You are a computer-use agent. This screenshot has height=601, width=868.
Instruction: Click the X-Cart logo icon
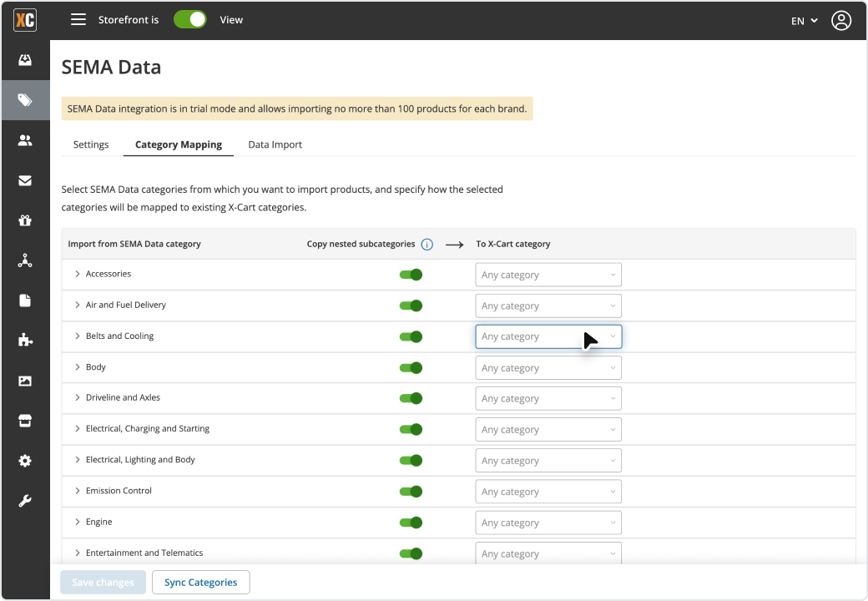pyautogui.click(x=25, y=20)
